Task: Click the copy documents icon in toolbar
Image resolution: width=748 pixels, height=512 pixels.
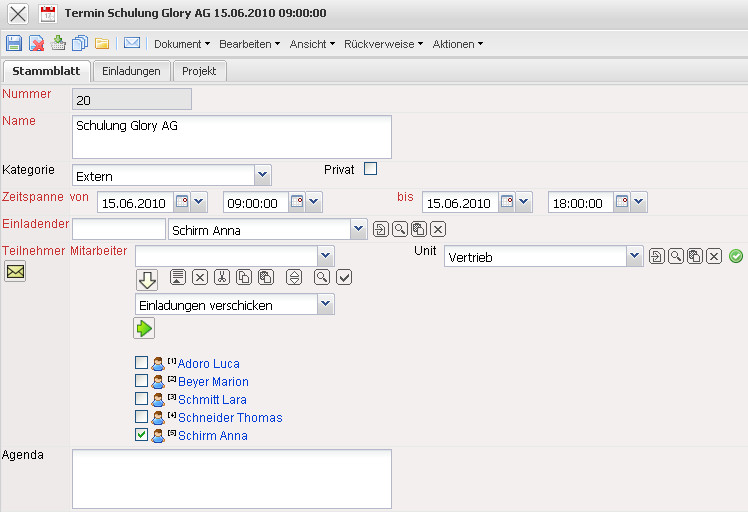Action: pos(80,43)
